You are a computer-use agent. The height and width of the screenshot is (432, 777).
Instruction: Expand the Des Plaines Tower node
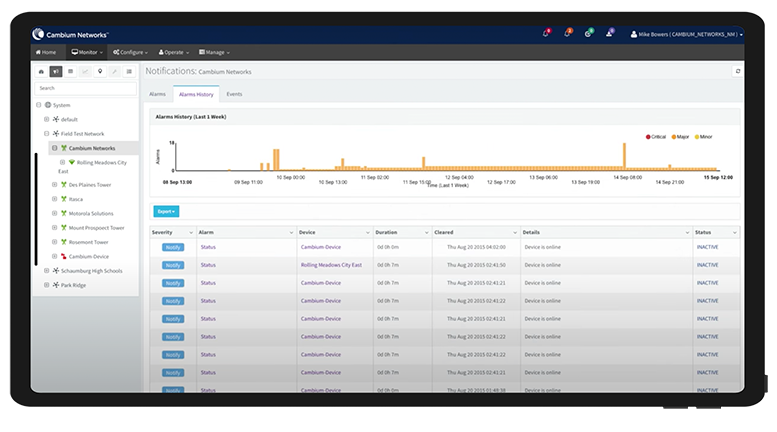pos(55,185)
